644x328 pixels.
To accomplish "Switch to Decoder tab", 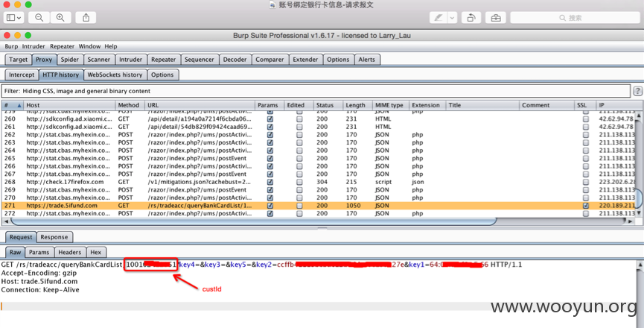I will 235,60.
